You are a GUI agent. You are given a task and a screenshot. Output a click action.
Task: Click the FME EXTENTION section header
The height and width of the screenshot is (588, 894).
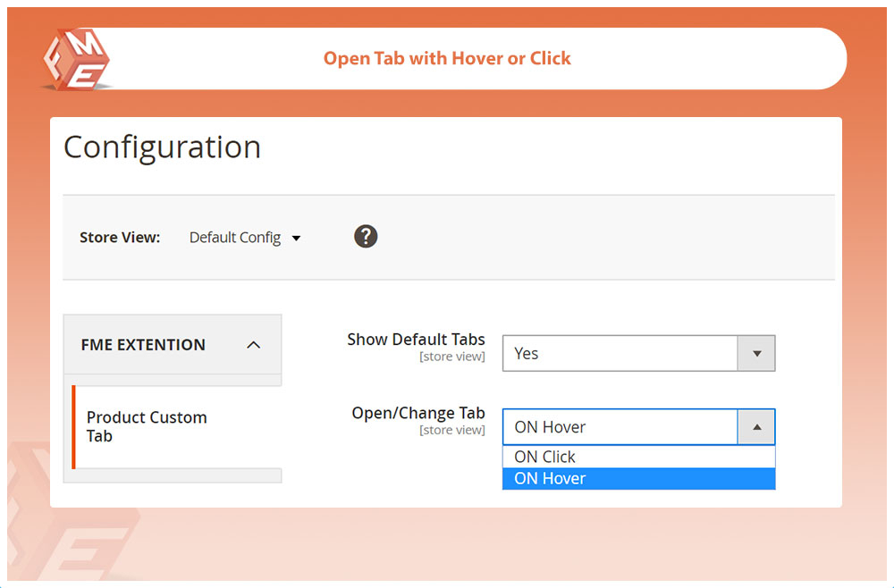click(x=143, y=345)
